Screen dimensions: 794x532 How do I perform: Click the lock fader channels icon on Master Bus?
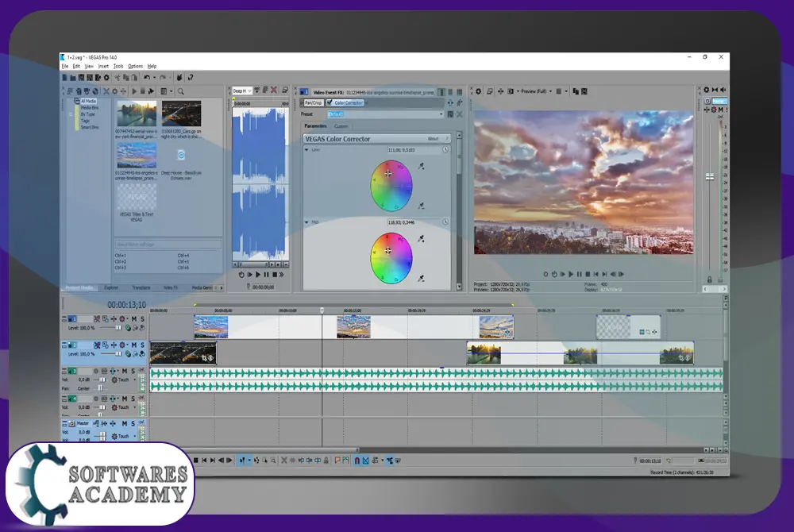[x=709, y=279]
